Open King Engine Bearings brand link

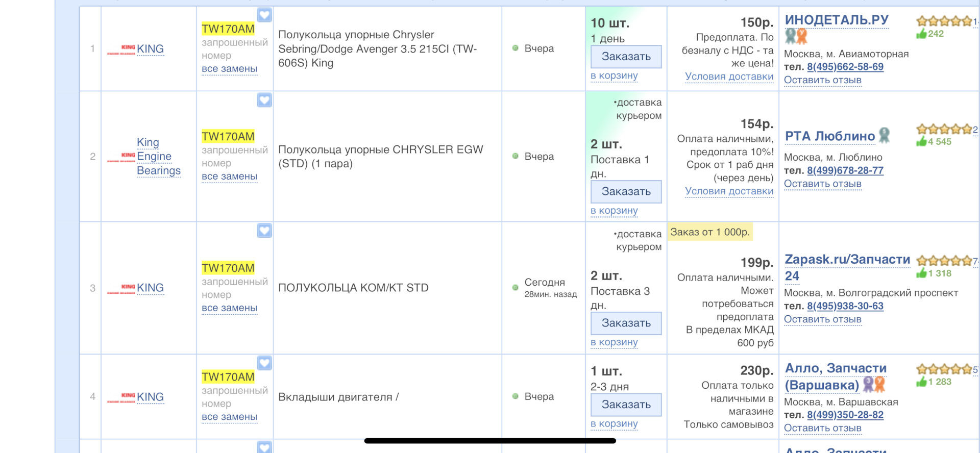coord(159,156)
